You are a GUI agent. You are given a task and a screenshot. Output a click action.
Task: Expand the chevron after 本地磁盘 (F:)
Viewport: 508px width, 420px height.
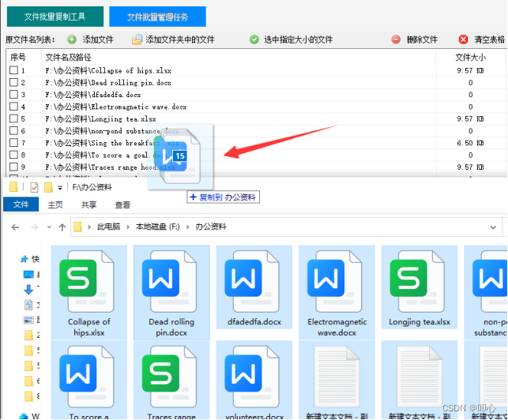click(187, 227)
